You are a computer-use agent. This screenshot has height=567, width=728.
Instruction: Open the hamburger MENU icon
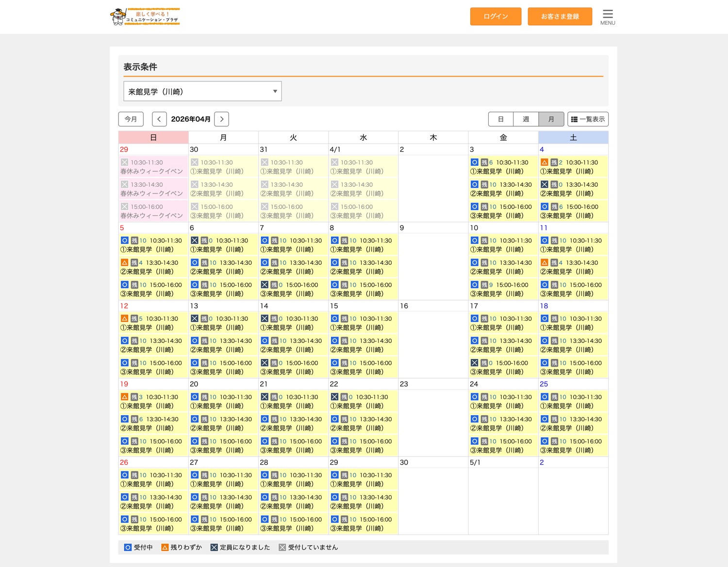pos(607,16)
